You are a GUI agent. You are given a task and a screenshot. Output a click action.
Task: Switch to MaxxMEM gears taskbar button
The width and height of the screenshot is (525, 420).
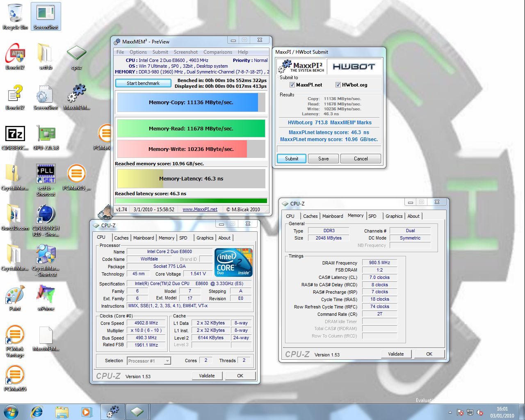coord(113,412)
